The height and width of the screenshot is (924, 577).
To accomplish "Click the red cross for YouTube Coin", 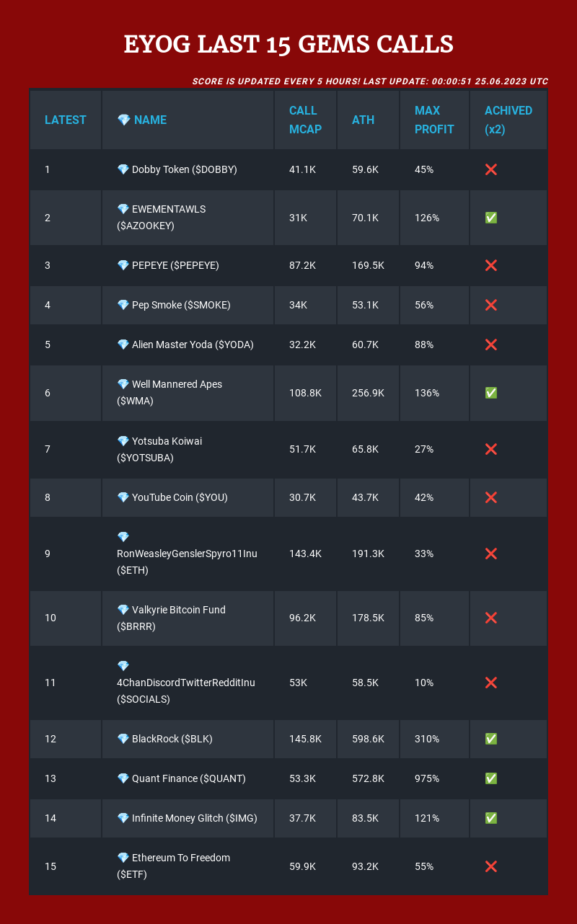I will click(491, 497).
